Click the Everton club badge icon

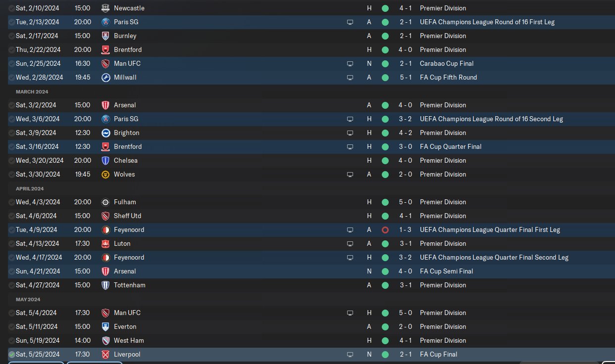105,326
